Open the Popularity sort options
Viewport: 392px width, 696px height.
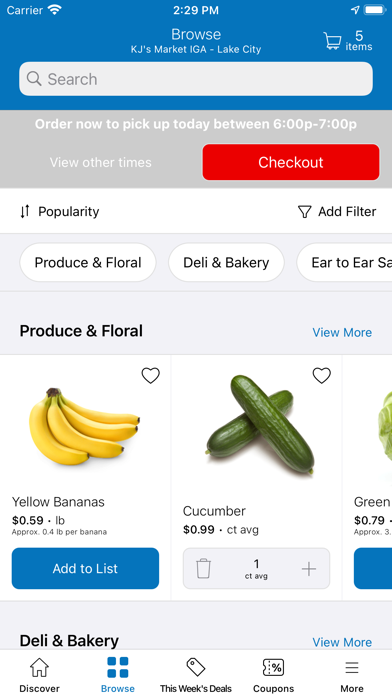pyautogui.click(x=59, y=212)
